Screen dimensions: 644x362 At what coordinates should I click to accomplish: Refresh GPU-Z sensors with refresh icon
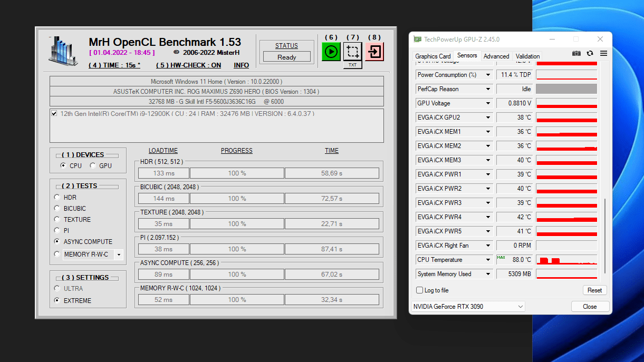(590, 53)
